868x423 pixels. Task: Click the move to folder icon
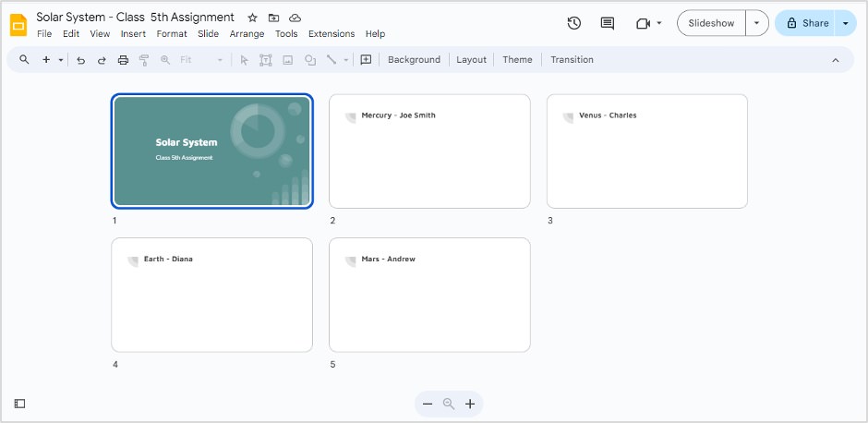tap(273, 18)
